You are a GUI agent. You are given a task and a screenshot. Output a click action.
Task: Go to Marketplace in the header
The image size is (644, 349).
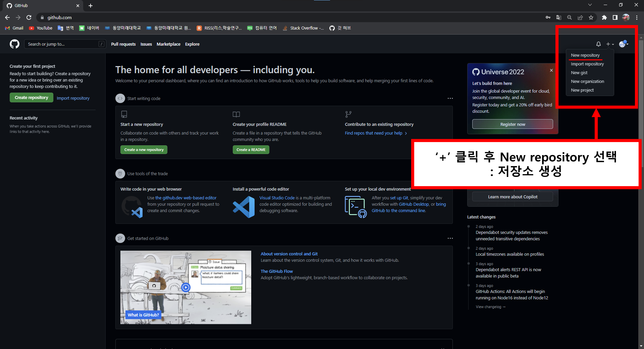point(168,44)
